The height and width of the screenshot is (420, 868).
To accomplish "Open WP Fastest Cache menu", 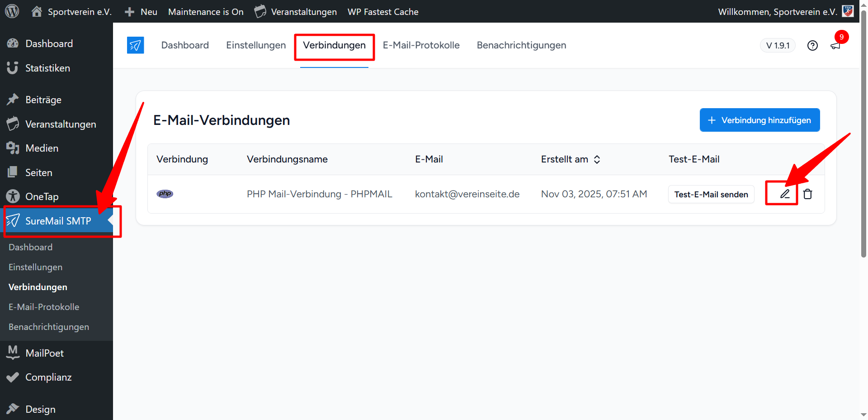I will pos(383,12).
